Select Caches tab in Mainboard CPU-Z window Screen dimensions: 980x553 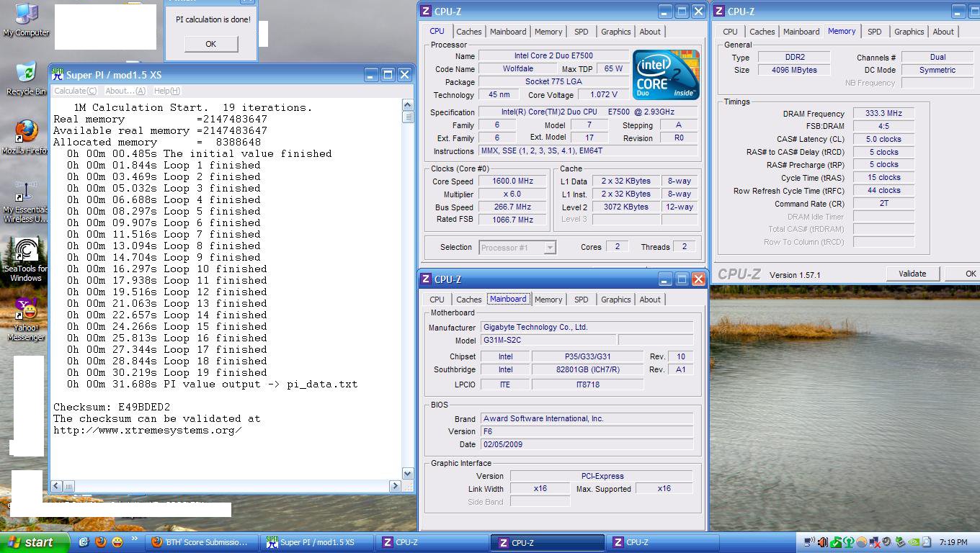468,300
